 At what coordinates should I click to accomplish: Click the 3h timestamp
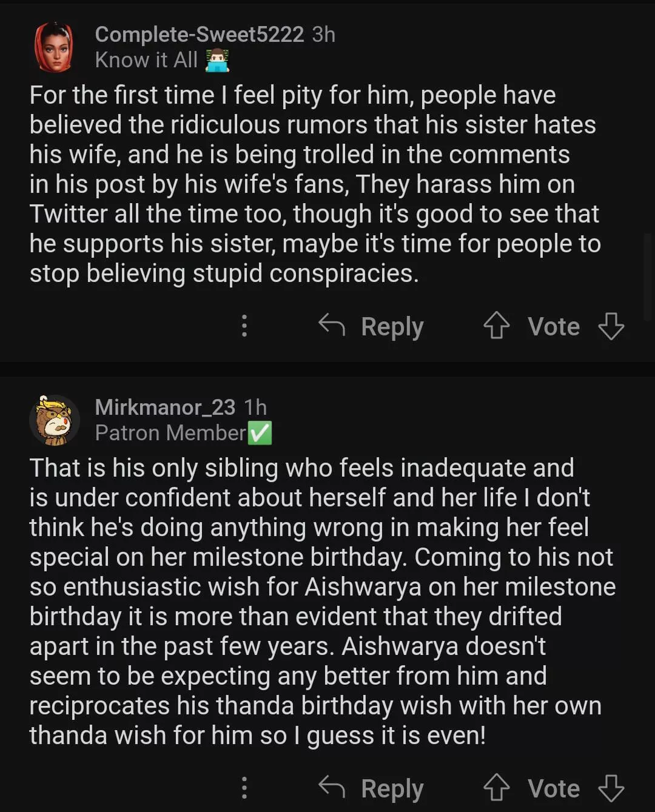(x=324, y=35)
